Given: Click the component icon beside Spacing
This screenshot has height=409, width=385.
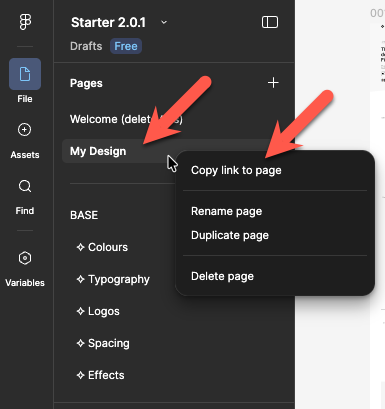Looking at the screenshot, I should tap(80, 343).
